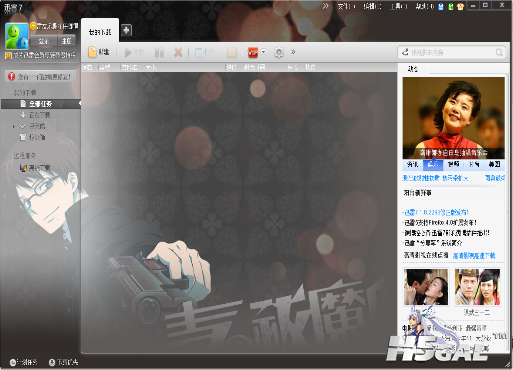This screenshot has width=513, height=370.
Task: Click the scheduled tasks icon in bottom bar
Action: click(x=12, y=362)
